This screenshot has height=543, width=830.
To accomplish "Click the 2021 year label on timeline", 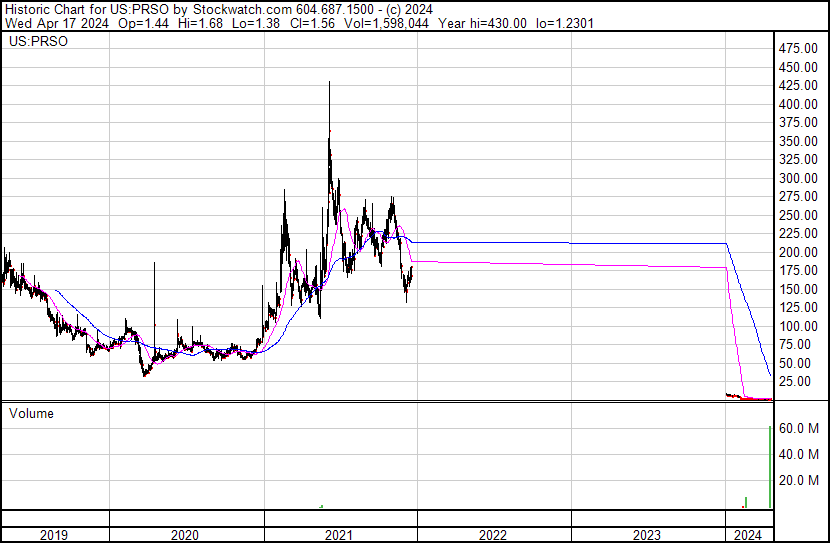I will 340,535.
